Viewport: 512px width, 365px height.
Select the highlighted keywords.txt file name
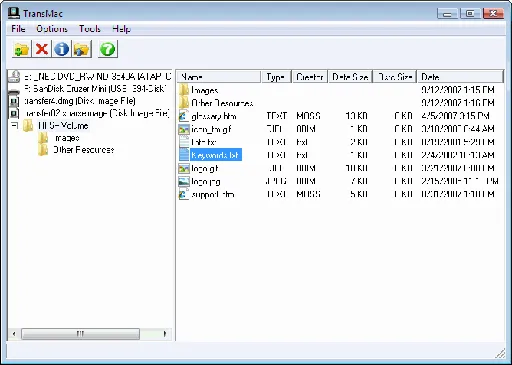pos(216,155)
